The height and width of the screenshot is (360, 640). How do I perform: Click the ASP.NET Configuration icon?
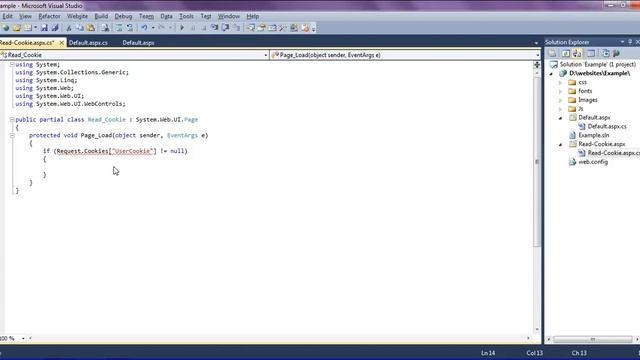(x=616, y=53)
